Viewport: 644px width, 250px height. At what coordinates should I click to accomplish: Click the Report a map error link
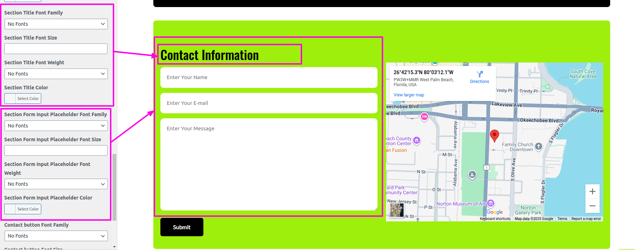(586, 219)
